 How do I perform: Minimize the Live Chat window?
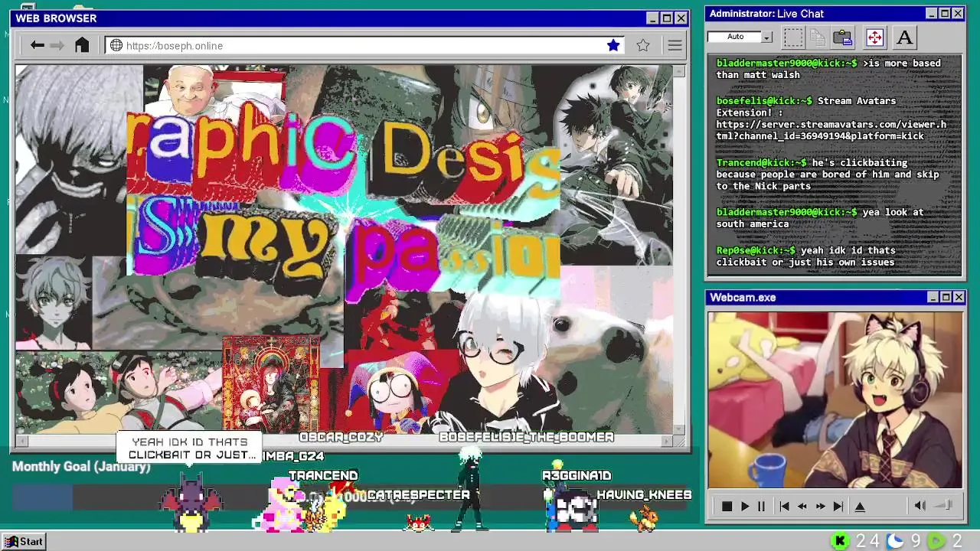pos(931,14)
